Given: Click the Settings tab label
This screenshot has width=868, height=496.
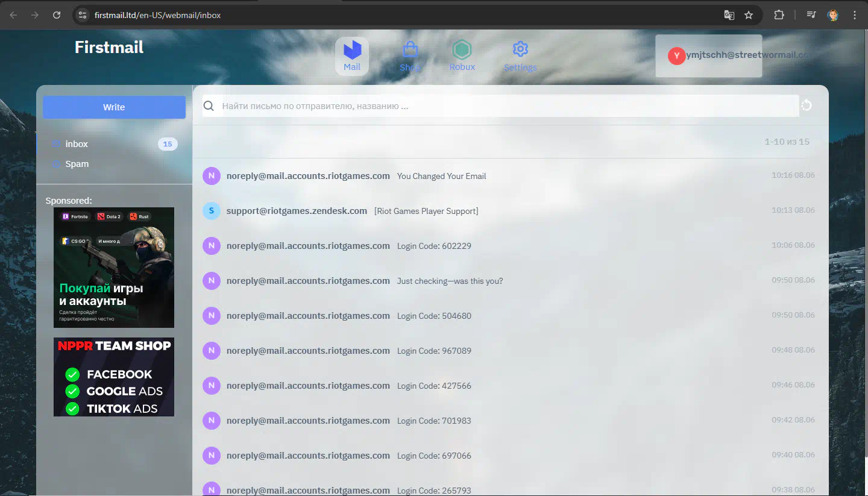Looking at the screenshot, I should pos(520,67).
